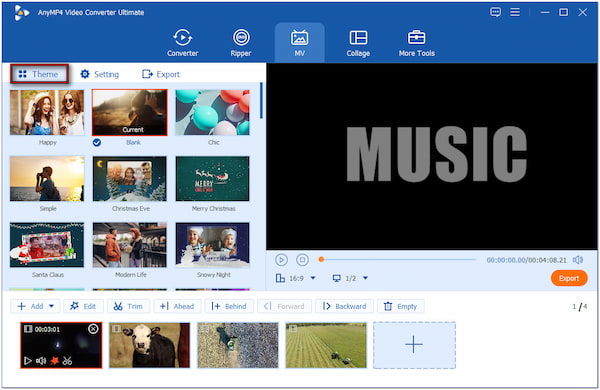Select the Blank theme thumbnail

coord(130,113)
